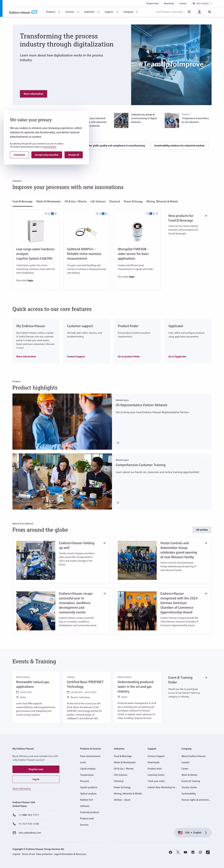The height and width of the screenshot is (868, 224).
Task: Open the Instagram icon in footer
Action: click(x=200, y=852)
